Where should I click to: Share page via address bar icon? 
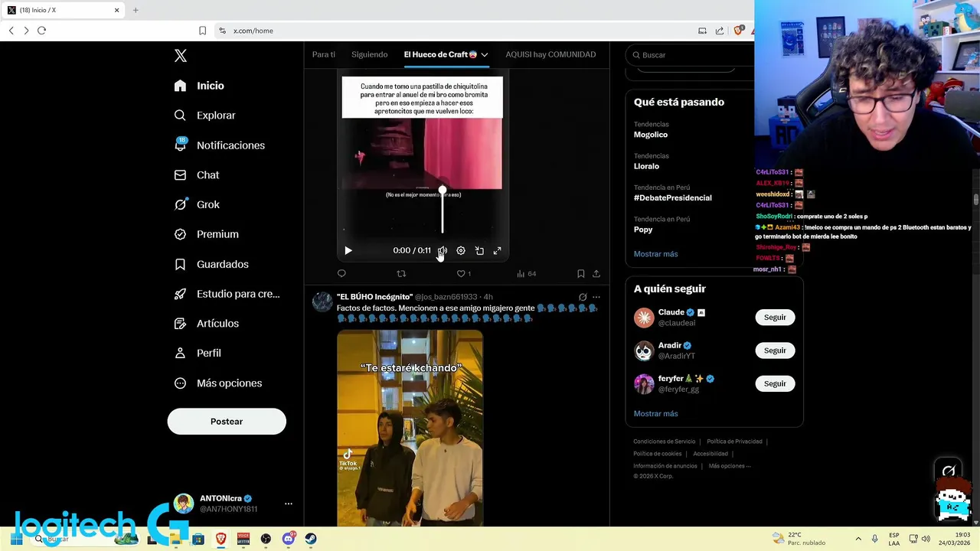pyautogui.click(x=720, y=31)
